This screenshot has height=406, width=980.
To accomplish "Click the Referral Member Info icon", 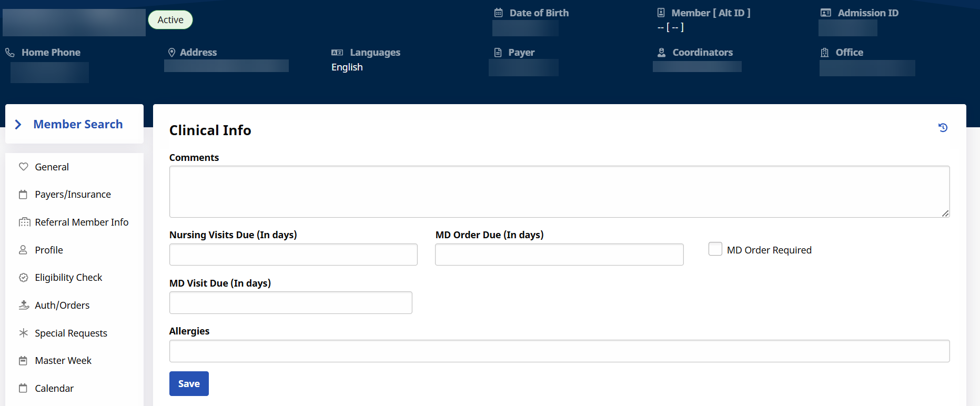I will [24, 222].
